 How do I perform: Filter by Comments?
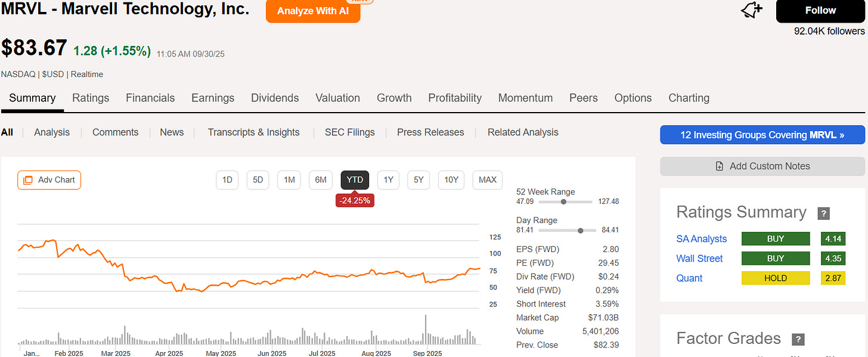[x=115, y=132]
